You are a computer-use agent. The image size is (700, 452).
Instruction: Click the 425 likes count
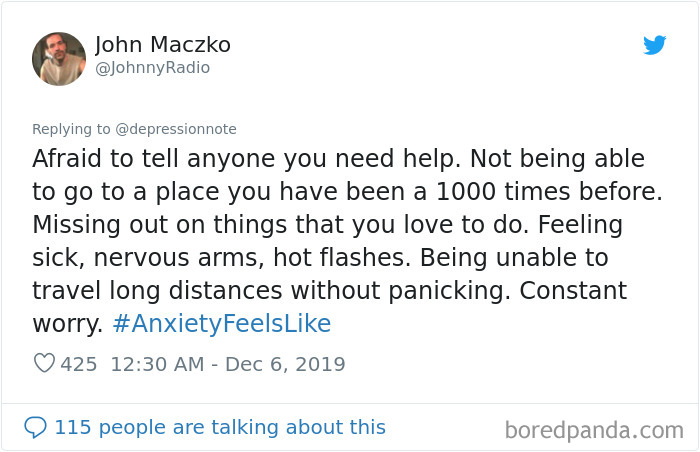[79, 364]
